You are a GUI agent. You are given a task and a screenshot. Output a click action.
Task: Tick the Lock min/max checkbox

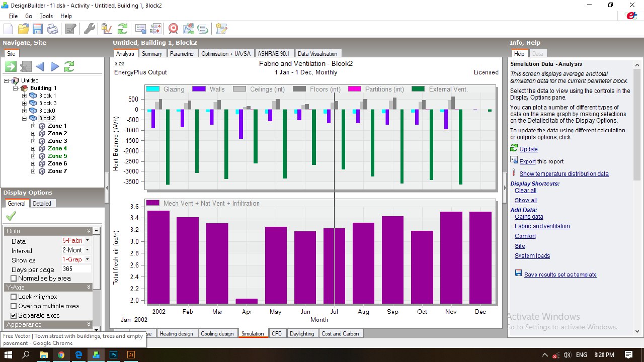tap(14, 297)
